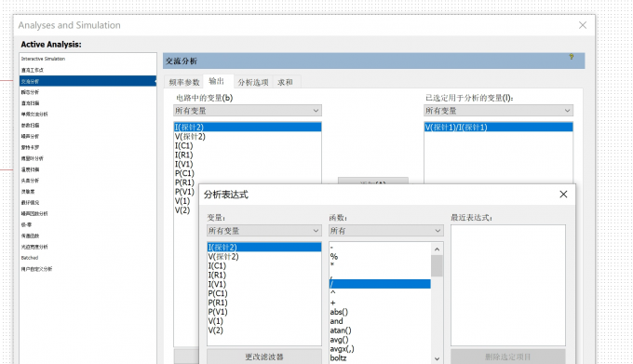Viewport: 633px width, 364px height.
Task: Select 直流工作点 in Active Analysis list
Action: 88,70
